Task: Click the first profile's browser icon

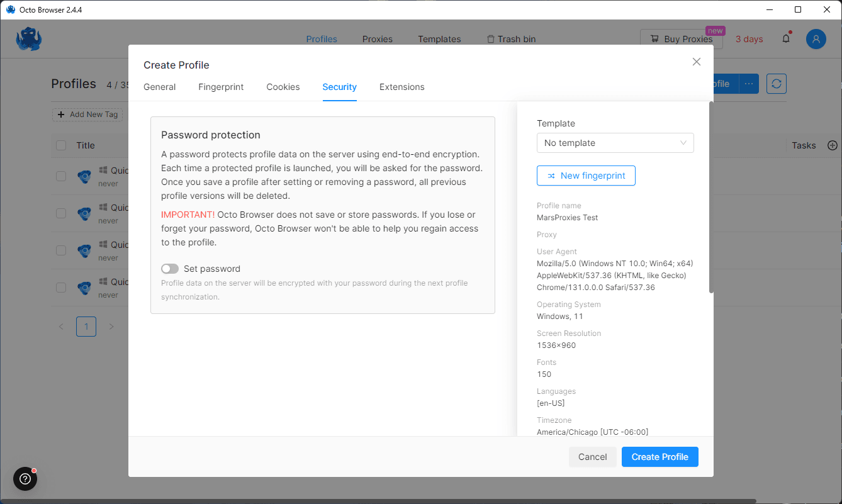Action: (84, 176)
